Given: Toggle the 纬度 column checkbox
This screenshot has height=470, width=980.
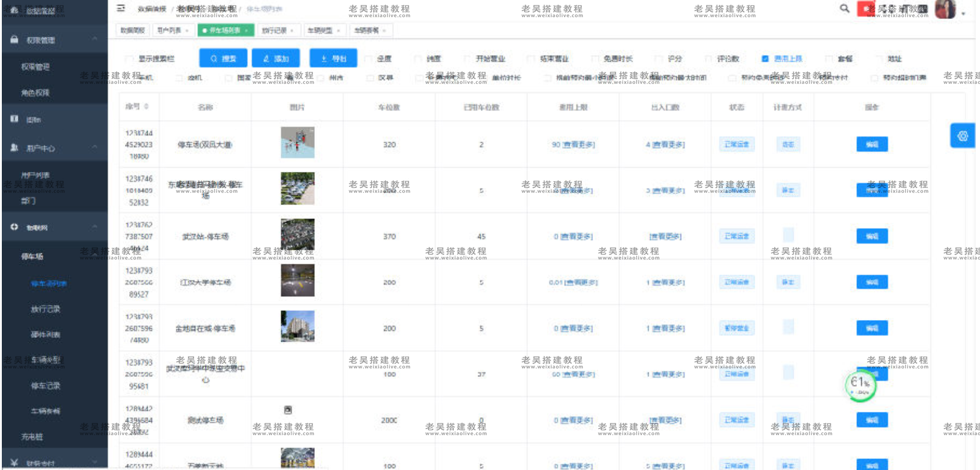Looking at the screenshot, I should coord(418,59).
